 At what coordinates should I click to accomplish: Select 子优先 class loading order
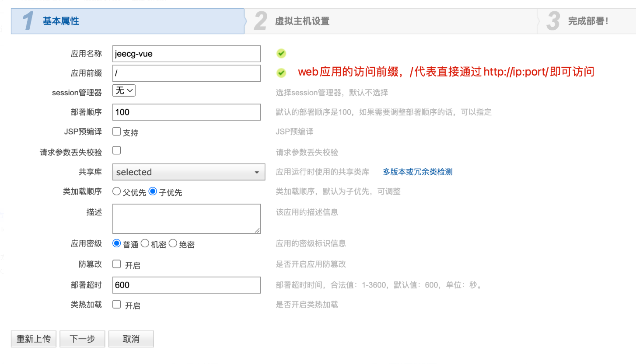153,191
